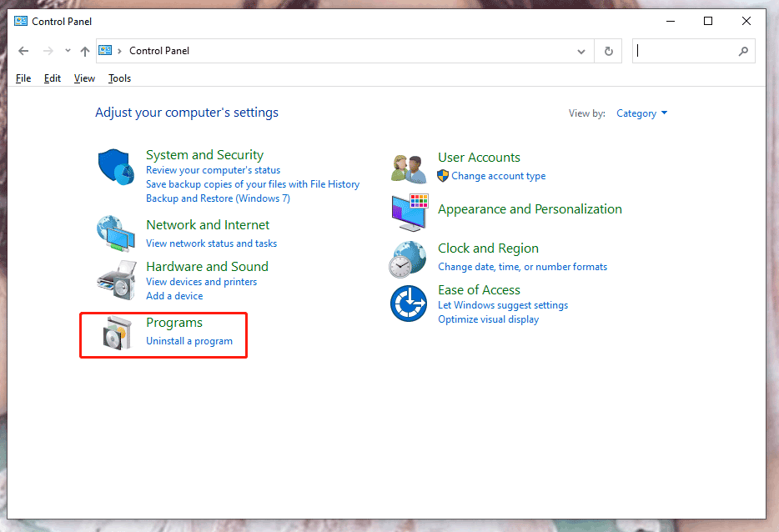Click Control Panel text in address bar
Screen dimensions: 779x532
159,51
